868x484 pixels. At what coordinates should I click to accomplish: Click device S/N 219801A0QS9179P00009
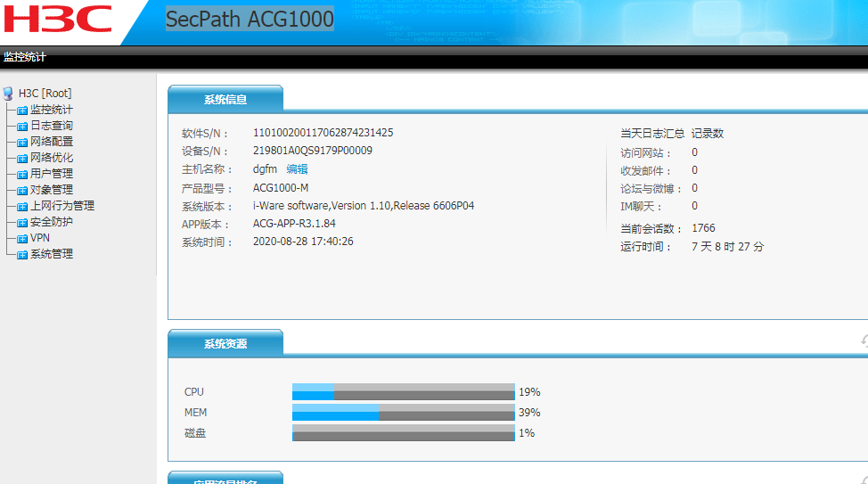click(312, 151)
